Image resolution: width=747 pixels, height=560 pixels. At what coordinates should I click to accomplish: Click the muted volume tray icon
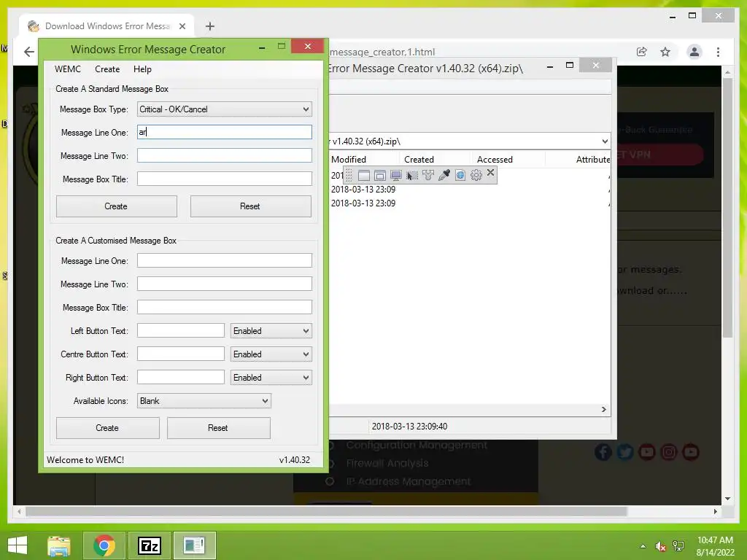[660, 546]
